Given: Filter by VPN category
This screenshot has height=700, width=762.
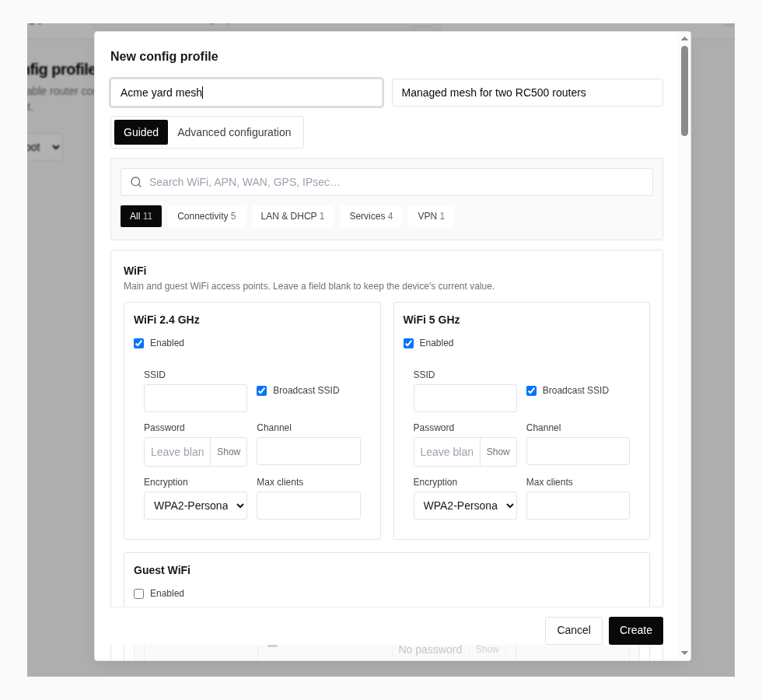Looking at the screenshot, I should [431, 216].
